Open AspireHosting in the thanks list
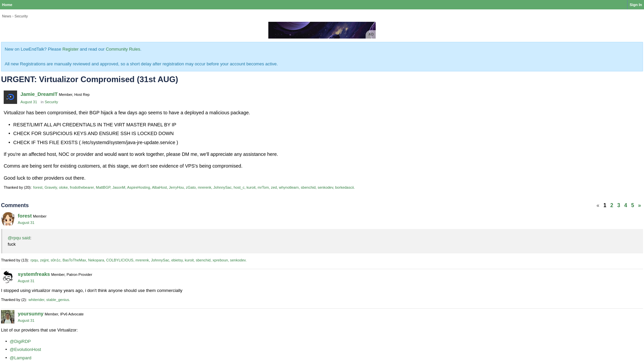 [x=139, y=187]
